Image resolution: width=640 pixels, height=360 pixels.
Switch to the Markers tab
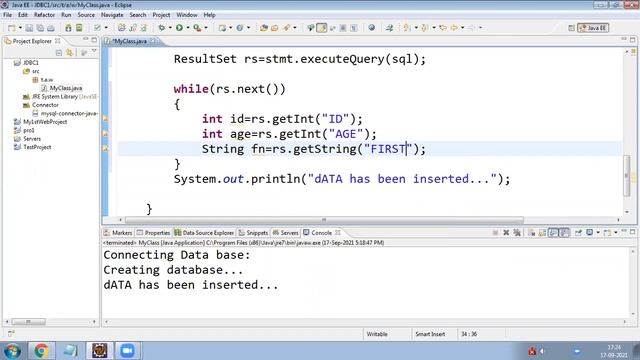[x=118, y=233]
